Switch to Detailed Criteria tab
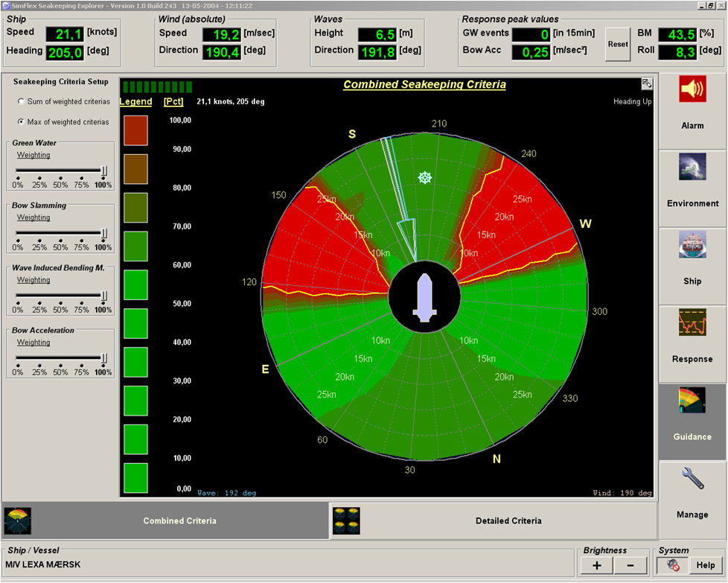The height and width of the screenshot is (583, 728). (x=494, y=520)
